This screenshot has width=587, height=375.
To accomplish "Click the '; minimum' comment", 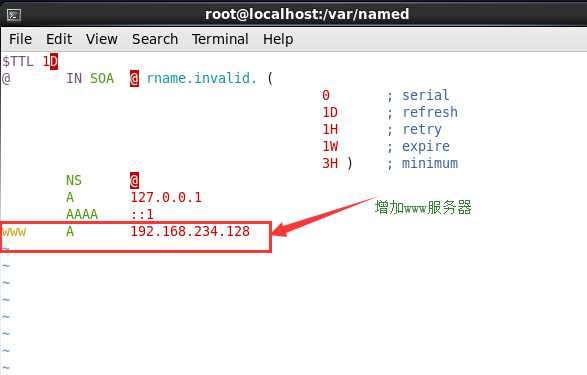I will (x=422, y=164).
